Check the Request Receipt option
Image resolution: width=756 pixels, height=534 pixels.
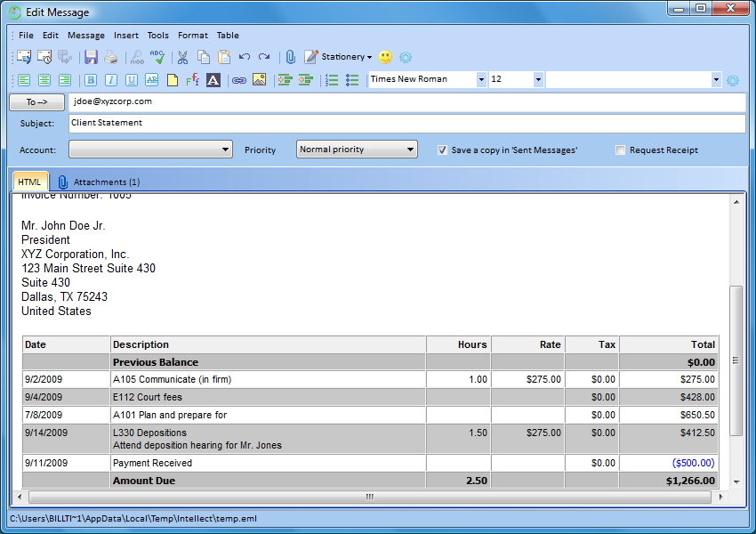coord(620,150)
